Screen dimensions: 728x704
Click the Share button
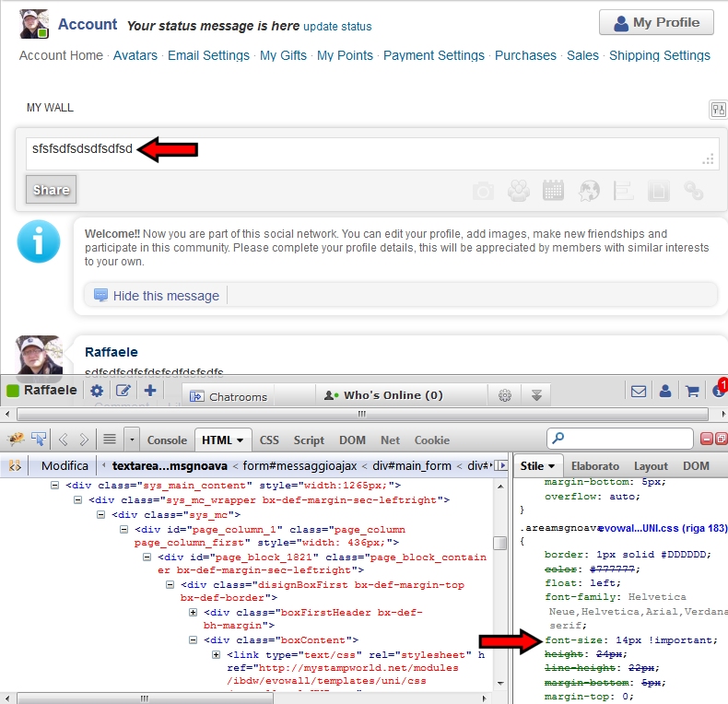[x=52, y=190]
